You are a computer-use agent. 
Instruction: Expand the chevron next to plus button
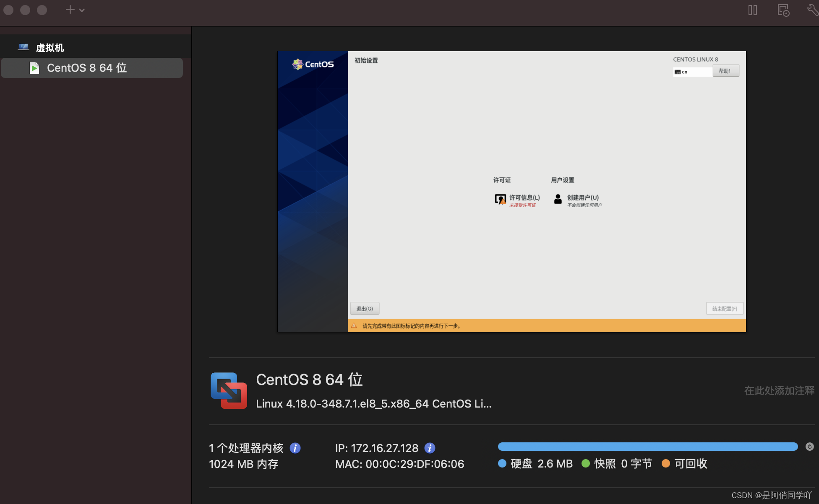coord(82,10)
